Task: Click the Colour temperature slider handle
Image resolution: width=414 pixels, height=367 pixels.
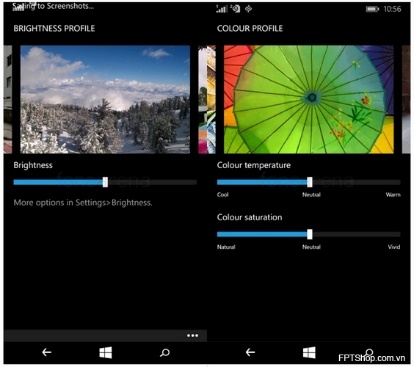Action: [x=310, y=182]
